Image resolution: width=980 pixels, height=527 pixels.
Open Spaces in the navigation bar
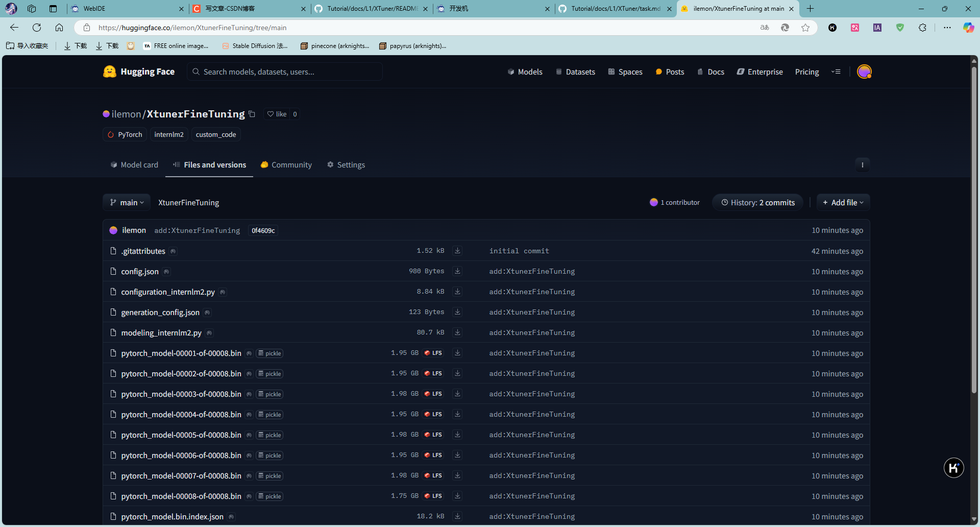coord(625,72)
